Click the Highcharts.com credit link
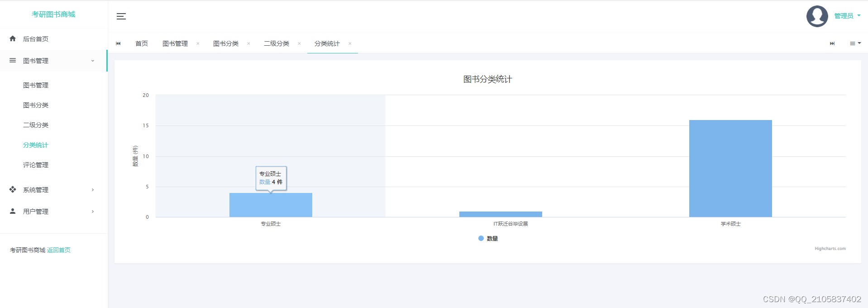The image size is (868, 308). 830,249
